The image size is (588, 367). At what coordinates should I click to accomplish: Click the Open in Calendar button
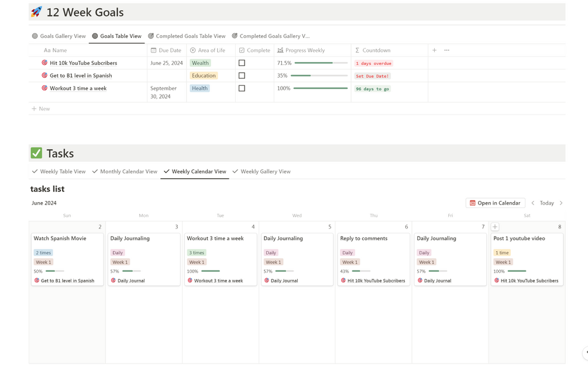495,203
